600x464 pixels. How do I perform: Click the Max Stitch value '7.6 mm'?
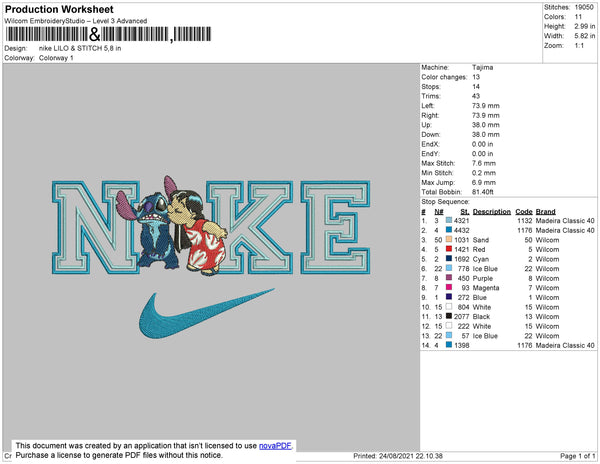point(484,163)
